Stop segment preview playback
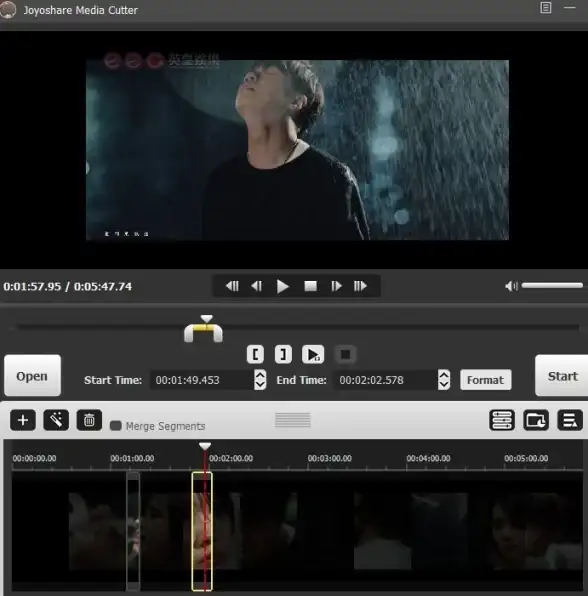The width and height of the screenshot is (588, 596). [345, 355]
